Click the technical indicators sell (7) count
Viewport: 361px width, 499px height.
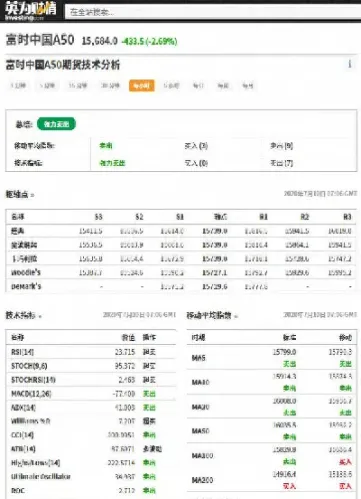click(282, 163)
